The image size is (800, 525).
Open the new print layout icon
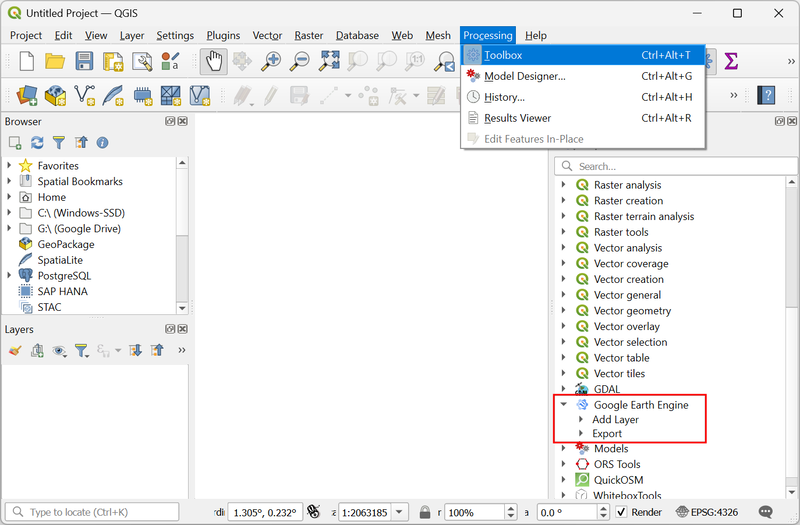pyautogui.click(x=113, y=61)
